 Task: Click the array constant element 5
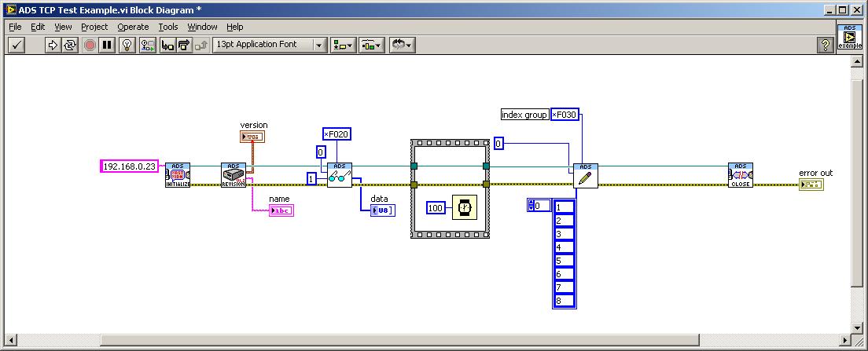[x=564, y=261]
